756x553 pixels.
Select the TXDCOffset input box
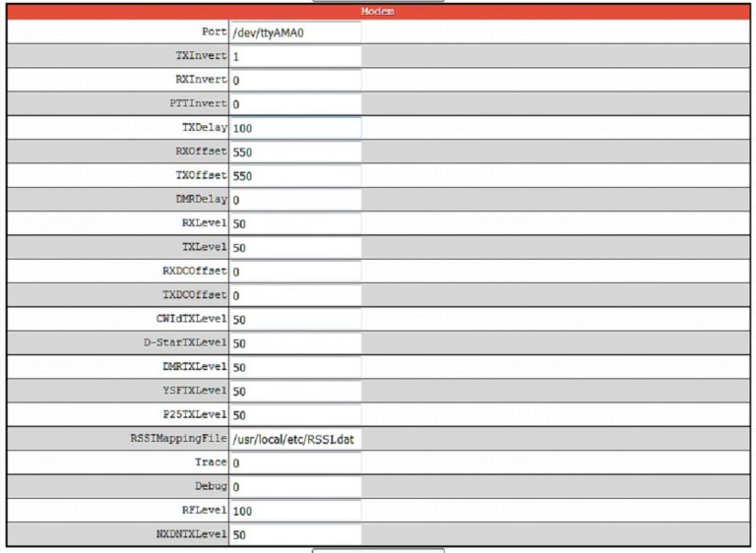click(295, 295)
